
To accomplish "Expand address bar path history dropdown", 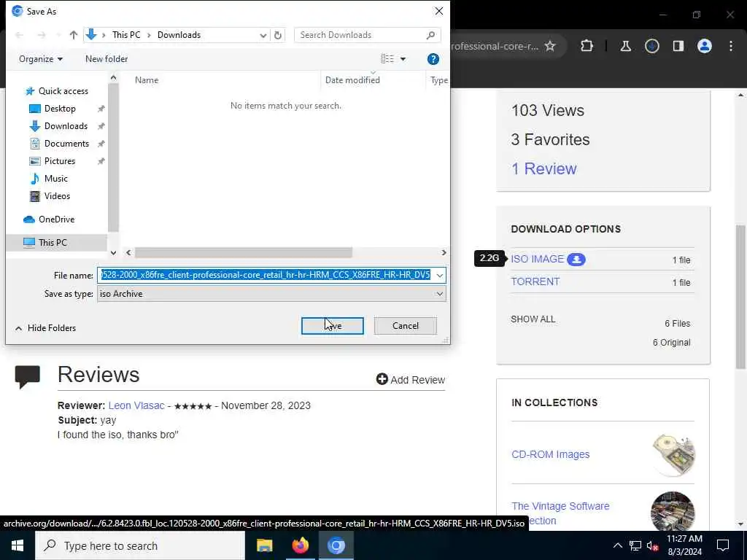I will coord(263,35).
